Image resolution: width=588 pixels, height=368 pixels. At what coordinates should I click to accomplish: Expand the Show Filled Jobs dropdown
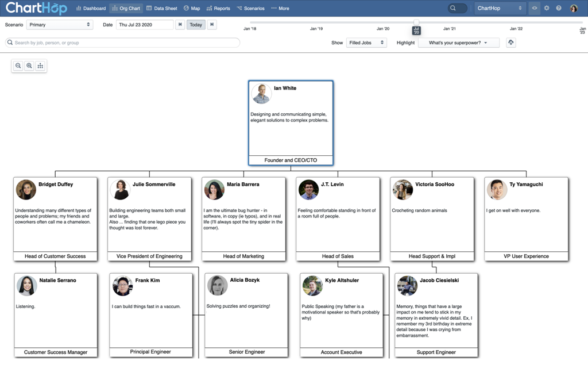pos(366,43)
